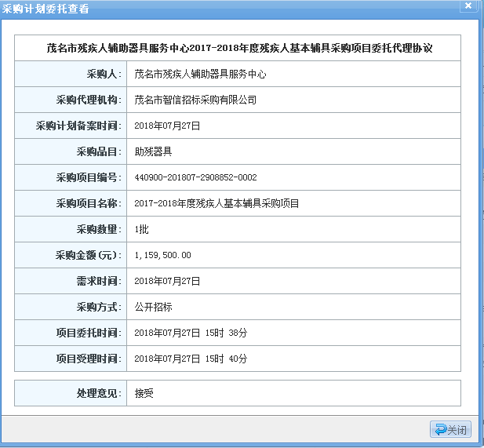Click the 项目受理时间 value with 15时 40分
Viewport: 484px width, 448px height.
191,359
